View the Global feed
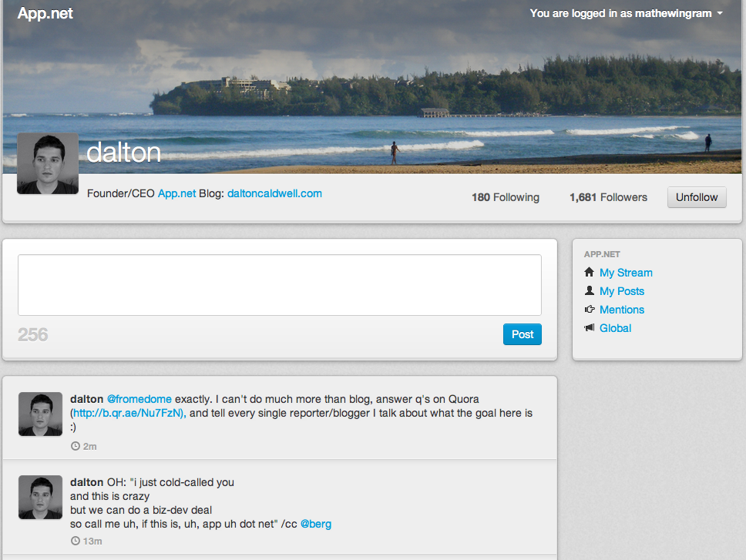This screenshot has width=746, height=560. [x=615, y=328]
